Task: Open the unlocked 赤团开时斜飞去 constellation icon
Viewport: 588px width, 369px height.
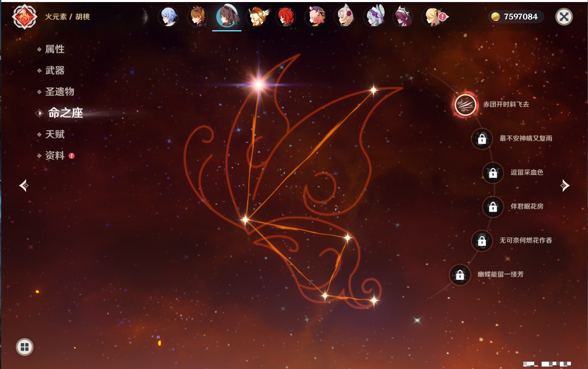Action: [465, 105]
